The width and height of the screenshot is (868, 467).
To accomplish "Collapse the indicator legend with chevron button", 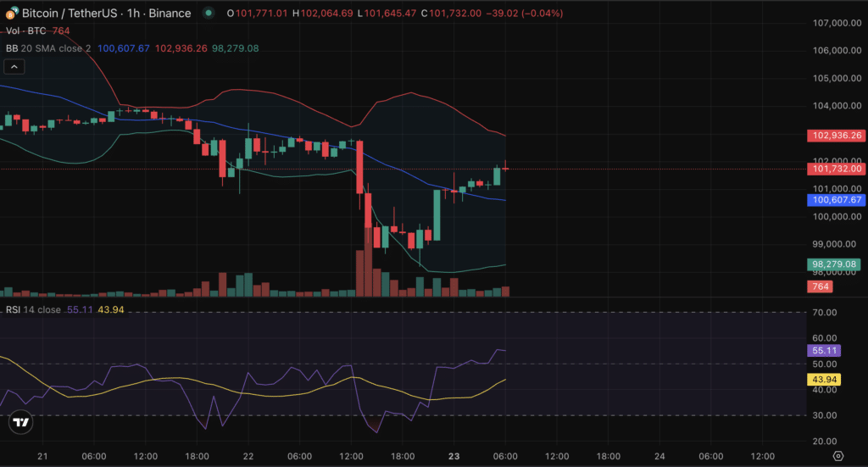I will [x=14, y=67].
